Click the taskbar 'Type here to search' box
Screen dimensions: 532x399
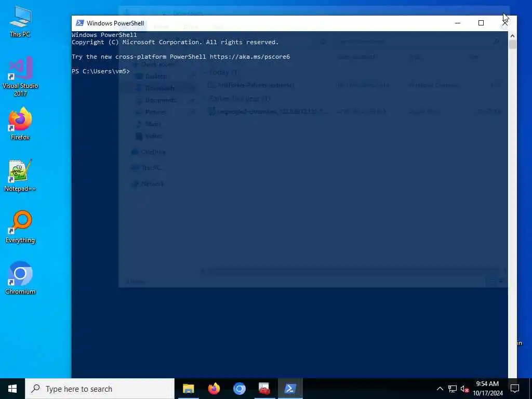tap(100, 389)
